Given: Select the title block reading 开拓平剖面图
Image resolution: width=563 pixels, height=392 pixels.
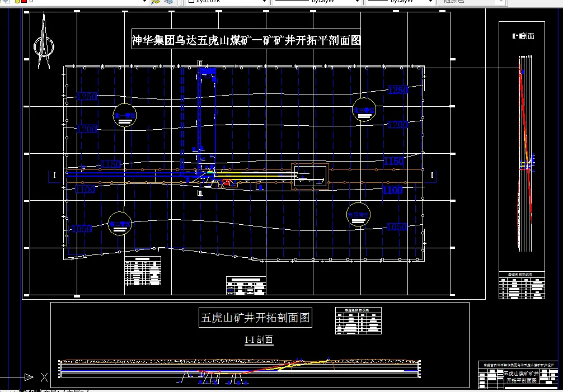Looking at the screenshot, I should pos(518,375).
